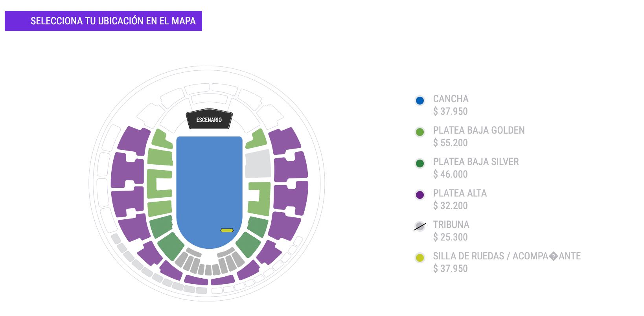Click the dark green PLATEA BAJA SILVER legend dot
This screenshot has width=644, height=316.
pyautogui.click(x=420, y=164)
